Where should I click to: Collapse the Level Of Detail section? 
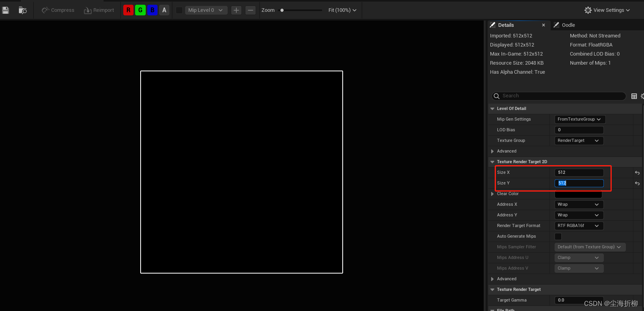tap(492, 109)
